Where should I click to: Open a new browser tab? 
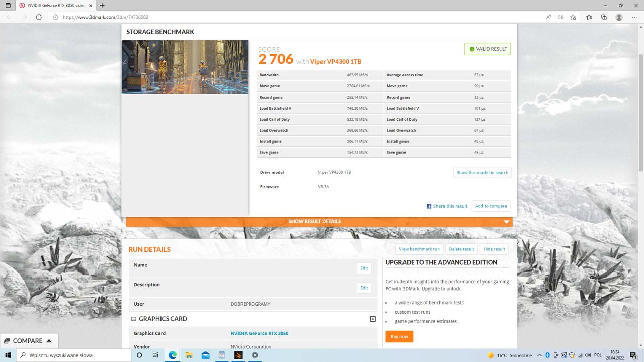point(102,5)
